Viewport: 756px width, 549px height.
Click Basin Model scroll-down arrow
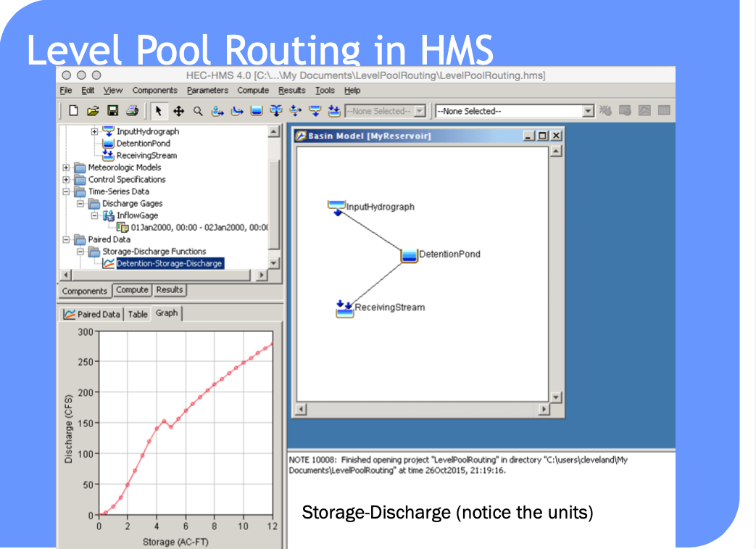pos(556,397)
